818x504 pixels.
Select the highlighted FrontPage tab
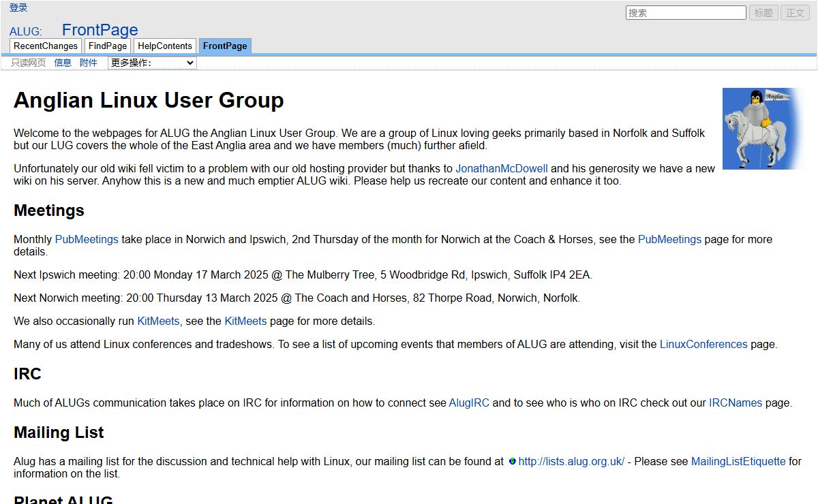coord(225,46)
